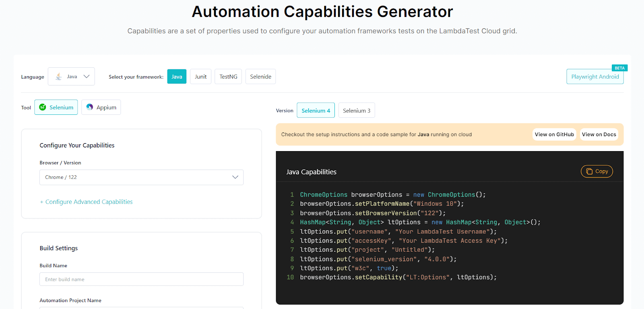
Task: Expand Configure Advanced Capabilities
Action: (x=86, y=202)
